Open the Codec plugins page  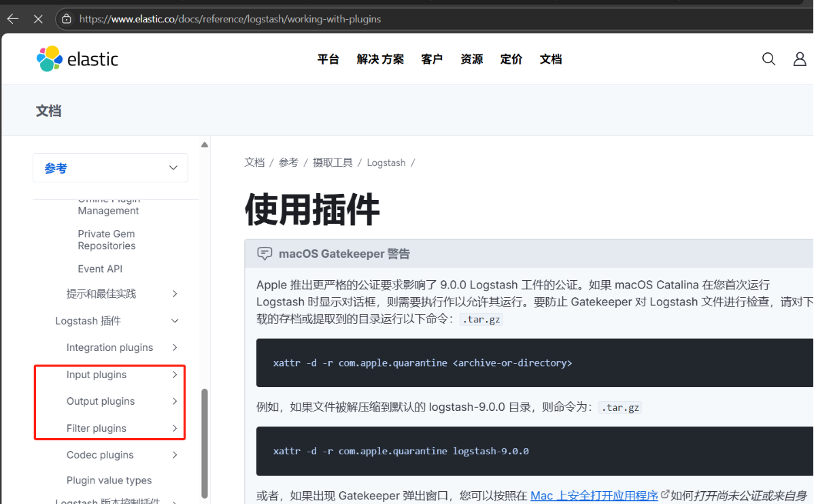tap(100, 455)
